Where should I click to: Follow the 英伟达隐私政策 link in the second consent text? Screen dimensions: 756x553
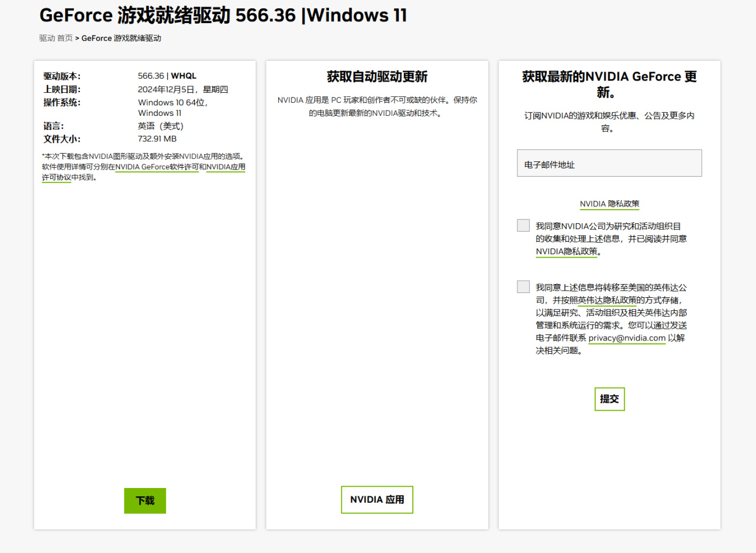(608, 300)
